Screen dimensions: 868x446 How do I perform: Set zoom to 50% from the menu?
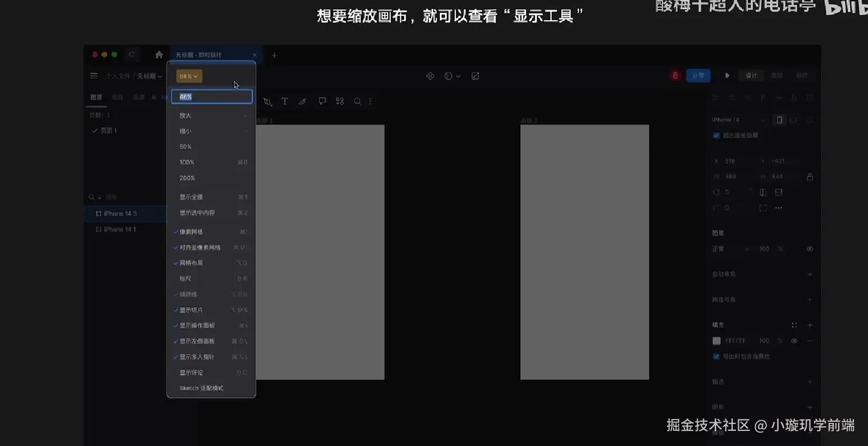(x=211, y=147)
